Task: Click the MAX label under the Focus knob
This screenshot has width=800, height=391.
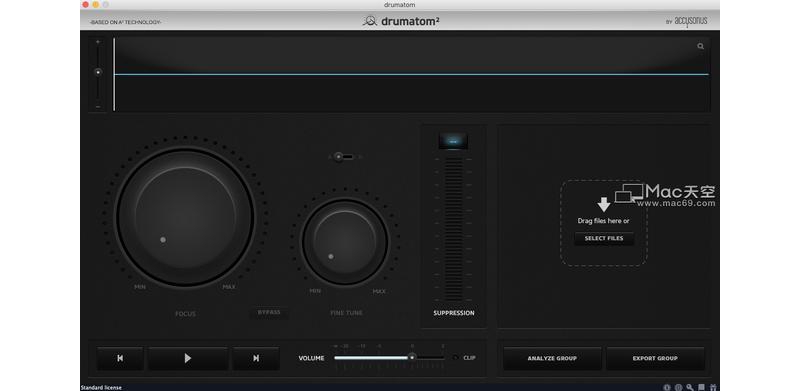Action: point(229,287)
